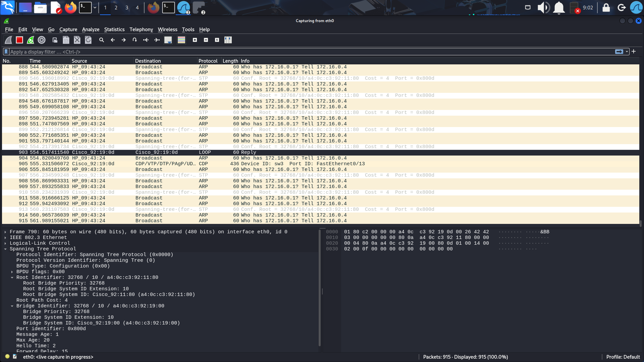Reset packet text to normal size

click(217, 40)
